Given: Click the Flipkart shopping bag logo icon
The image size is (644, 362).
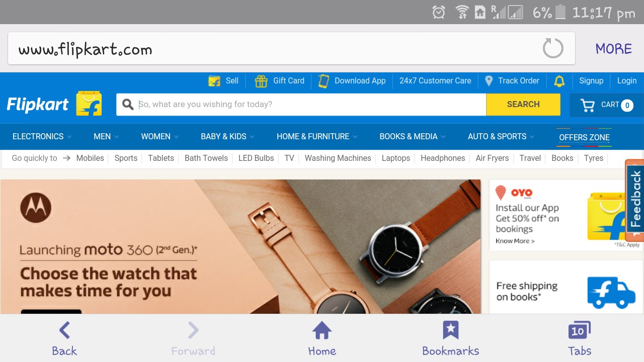Looking at the screenshot, I should 89,104.
